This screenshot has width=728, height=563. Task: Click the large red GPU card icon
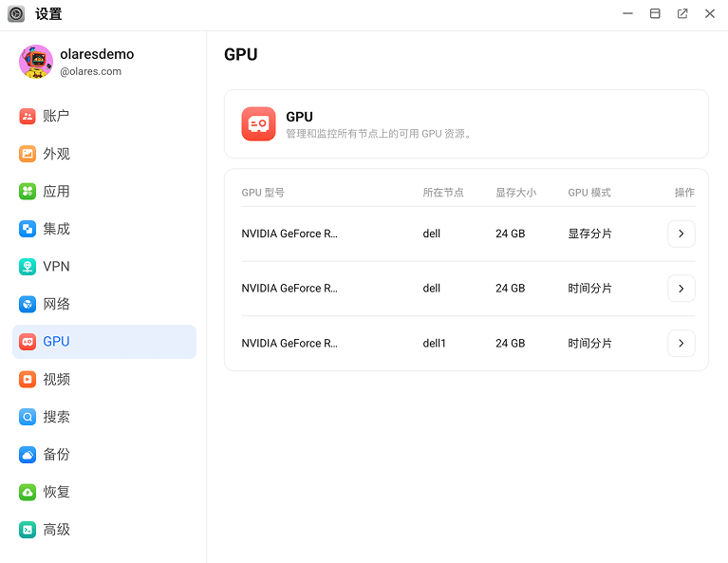(x=258, y=124)
